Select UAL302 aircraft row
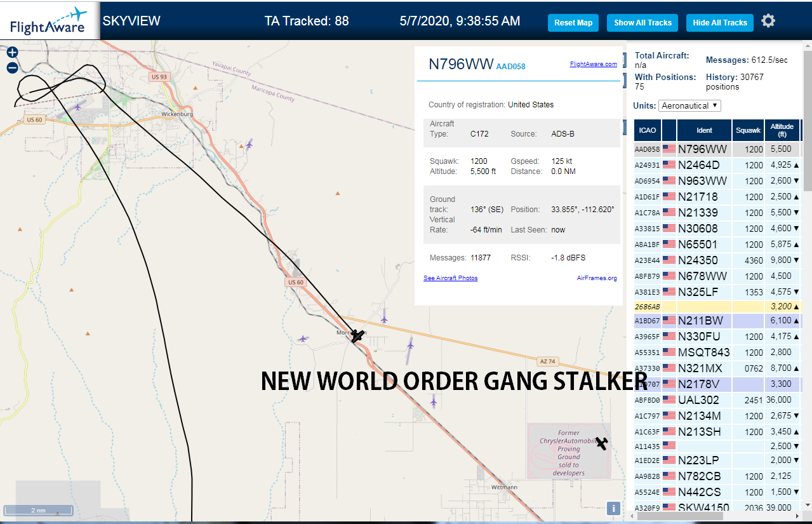812x524 pixels. tap(717, 400)
